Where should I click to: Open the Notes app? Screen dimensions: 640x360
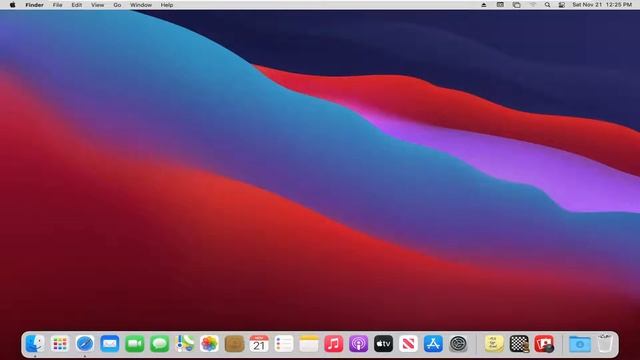coord(309,344)
